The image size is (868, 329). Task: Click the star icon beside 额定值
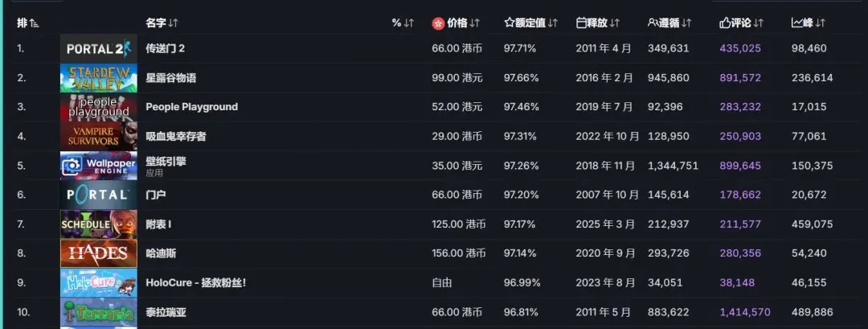pos(510,23)
